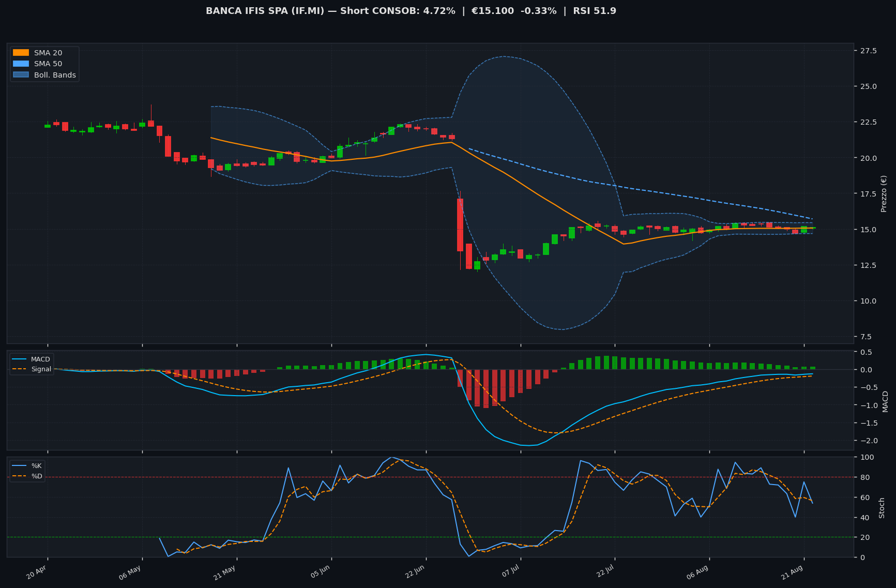Image resolution: width=896 pixels, height=588 pixels.
Task: Click the 25.0 price axis value
Action: (868, 86)
